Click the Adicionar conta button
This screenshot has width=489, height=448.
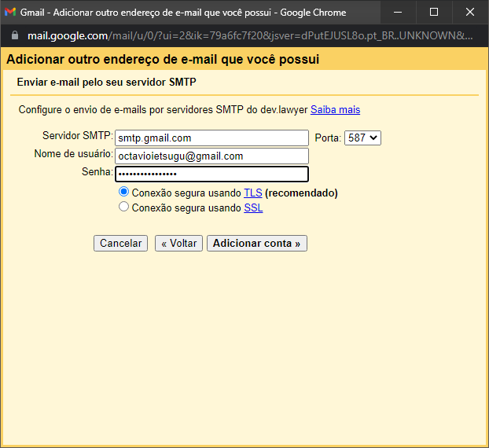[256, 243]
